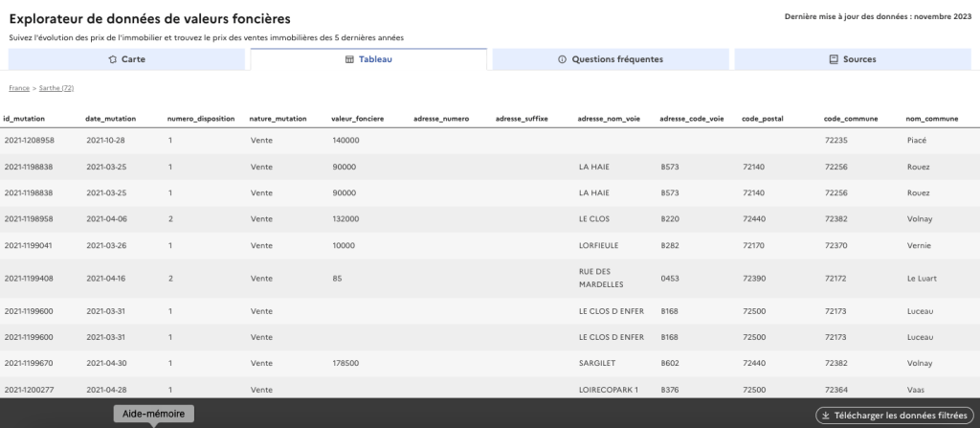Click the value 85
The height and width of the screenshot is (428, 980).
pyautogui.click(x=338, y=279)
